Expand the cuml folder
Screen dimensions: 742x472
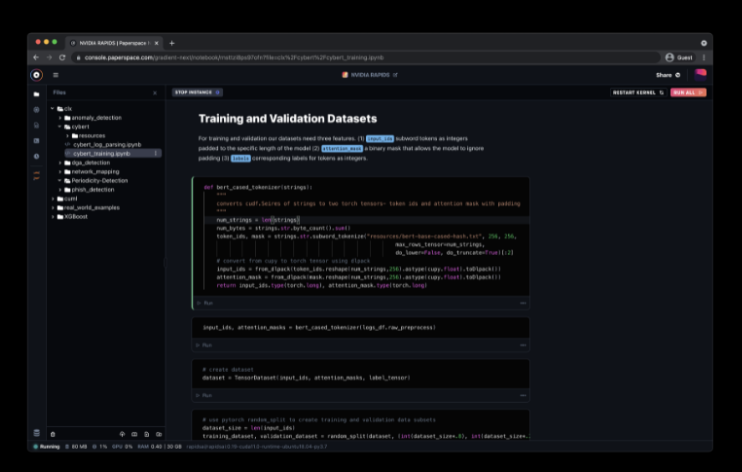point(53,198)
